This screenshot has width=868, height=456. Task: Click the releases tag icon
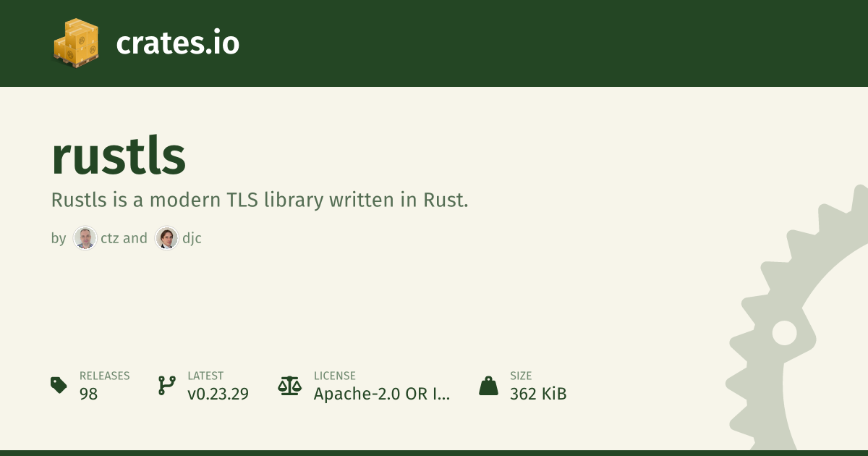59,385
